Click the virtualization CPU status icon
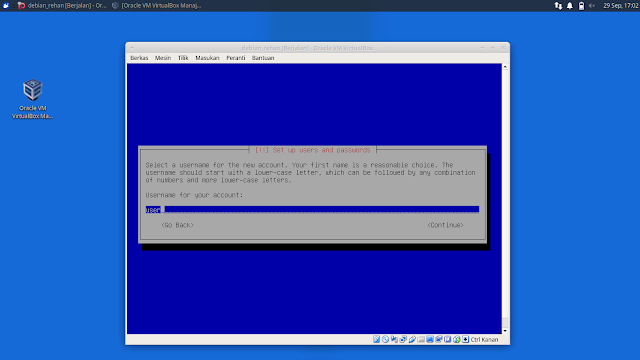640x360 pixels. [x=448, y=339]
